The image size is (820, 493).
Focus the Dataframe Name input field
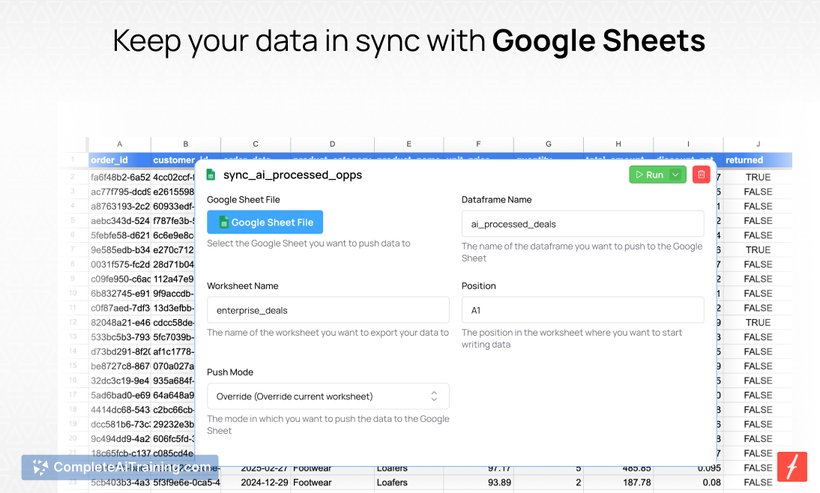583,224
